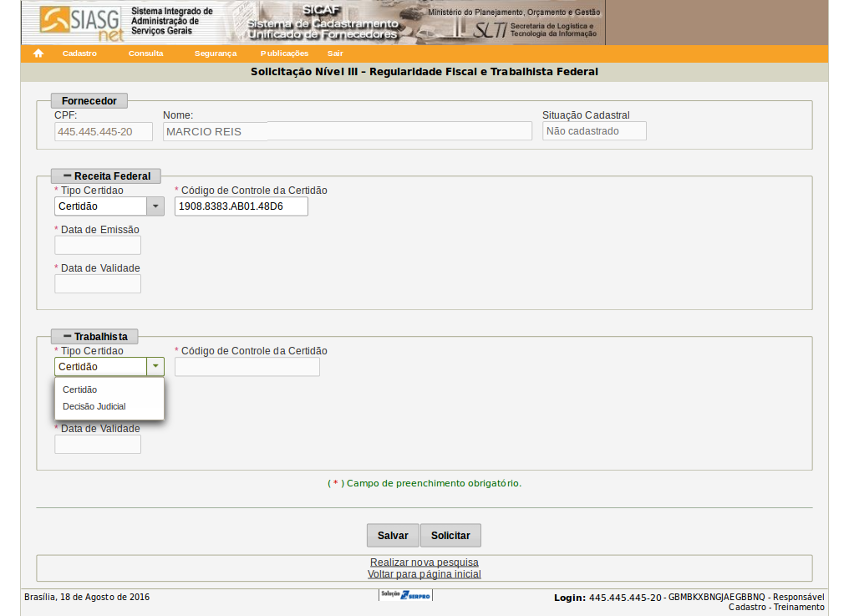The width and height of the screenshot is (849, 616).
Task: Click the Login info text in footer
Action: pyautogui.click(x=689, y=602)
